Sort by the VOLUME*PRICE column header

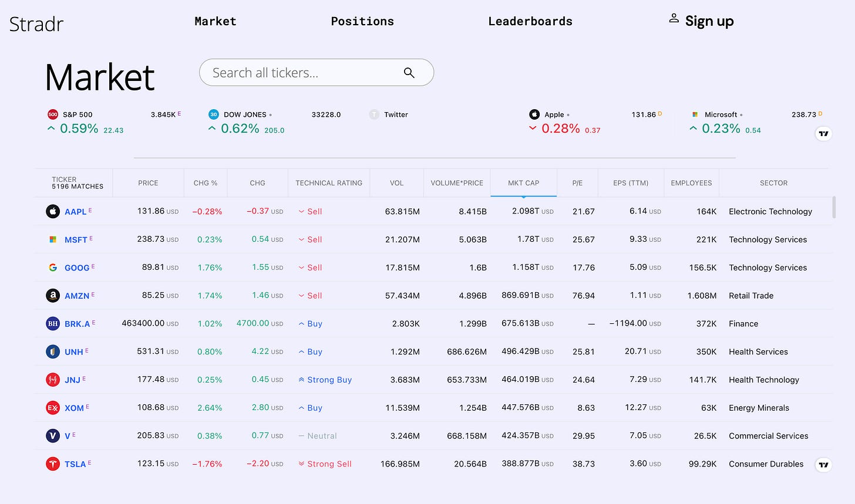tap(457, 183)
